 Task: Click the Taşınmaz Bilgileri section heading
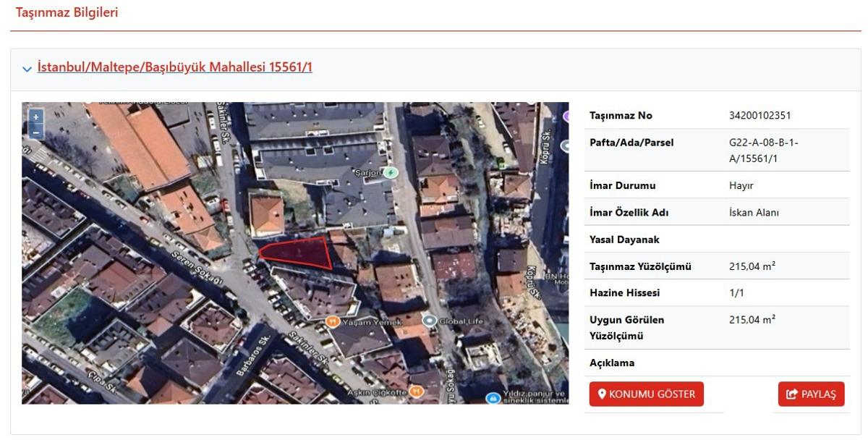pos(67,12)
